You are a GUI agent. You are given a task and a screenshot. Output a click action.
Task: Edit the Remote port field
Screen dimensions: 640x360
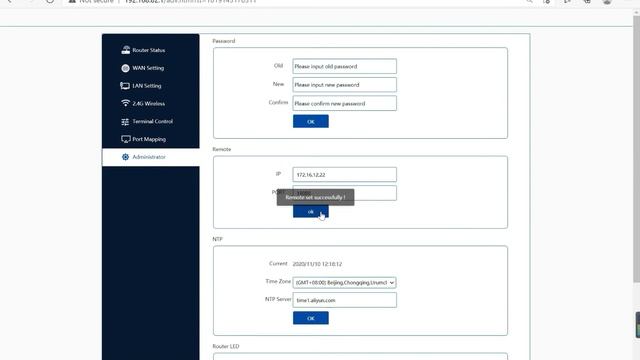click(344, 193)
